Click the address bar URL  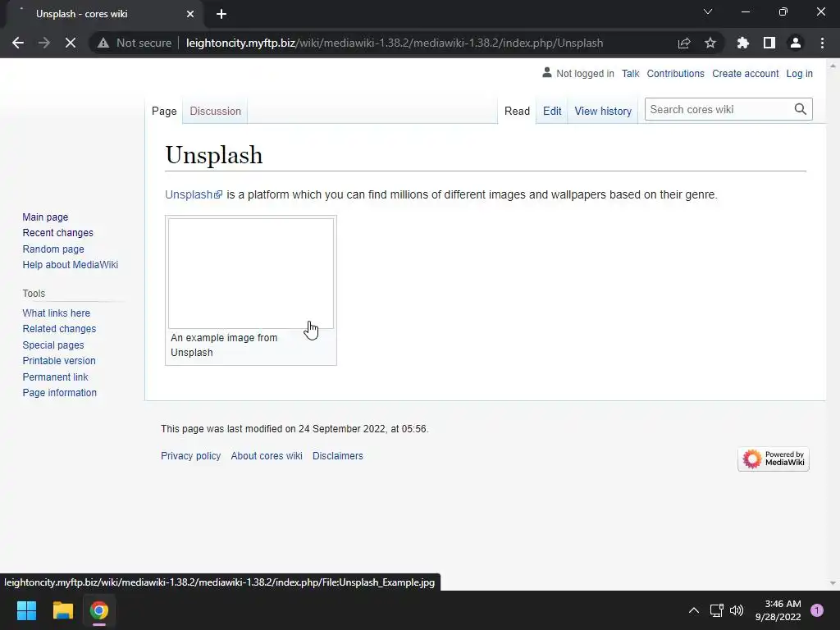point(395,43)
